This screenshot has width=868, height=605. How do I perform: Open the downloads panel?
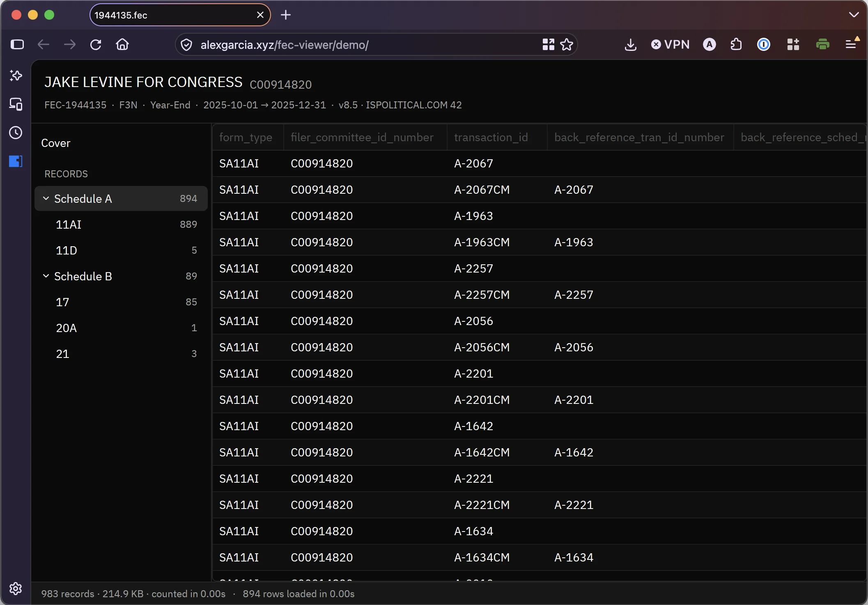pyautogui.click(x=630, y=44)
